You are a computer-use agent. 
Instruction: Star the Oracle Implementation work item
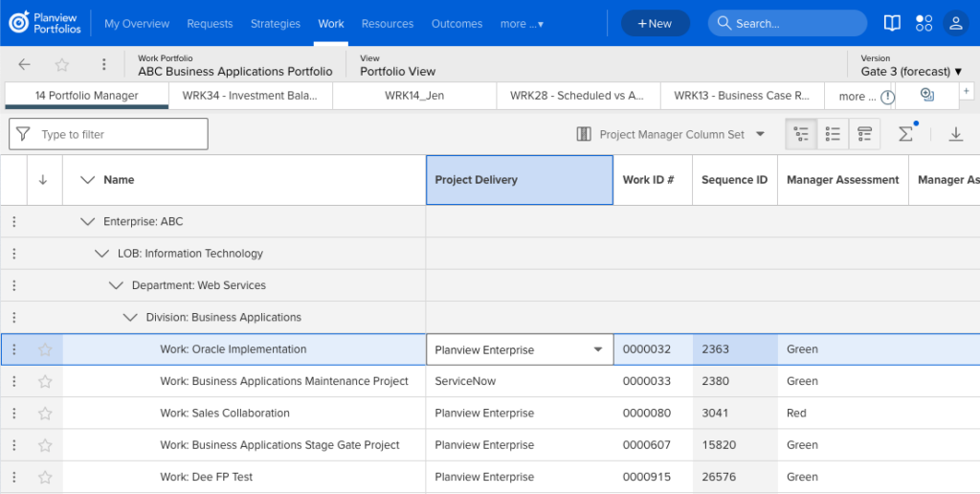45,348
